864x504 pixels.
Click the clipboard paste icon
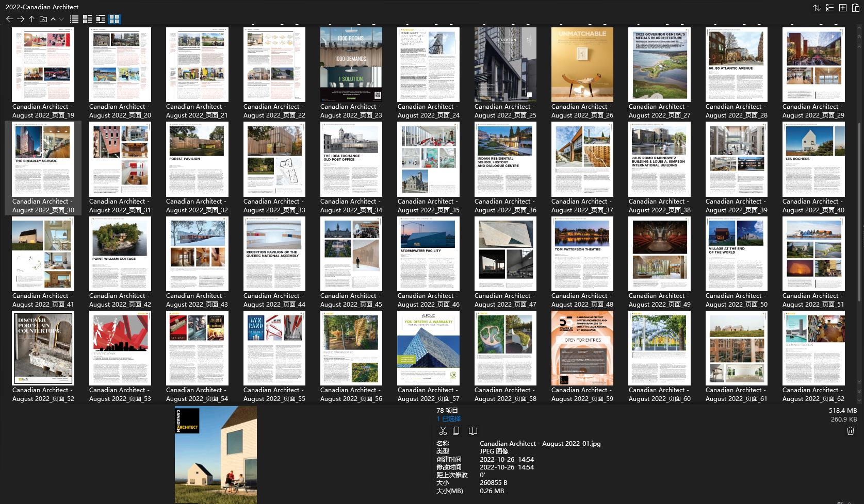coord(856,8)
